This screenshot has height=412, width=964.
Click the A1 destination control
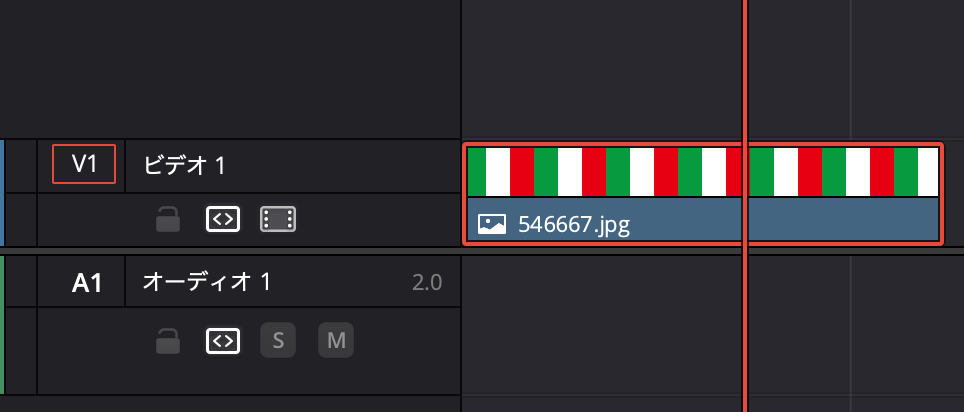tap(87, 283)
